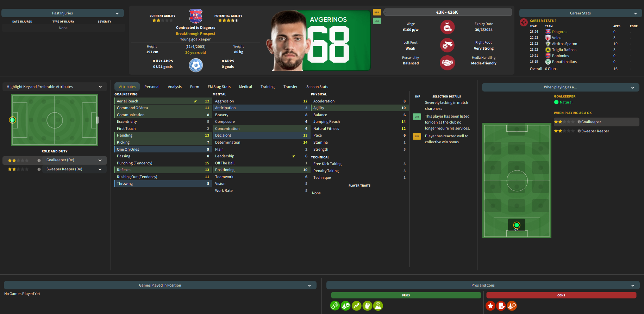The width and height of the screenshot is (644, 314).
Task: Click the €3K - €26K transfer value bar
Action: click(x=448, y=12)
